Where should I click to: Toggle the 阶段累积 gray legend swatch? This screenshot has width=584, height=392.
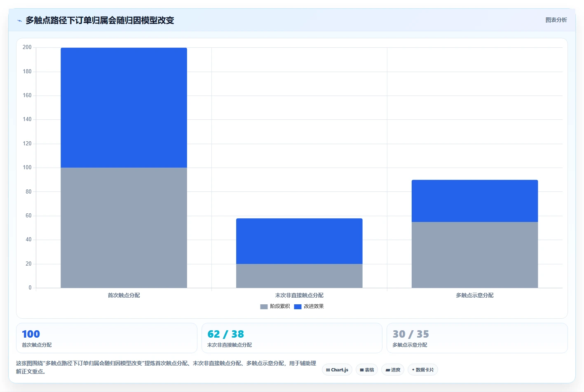coord(264,306)
